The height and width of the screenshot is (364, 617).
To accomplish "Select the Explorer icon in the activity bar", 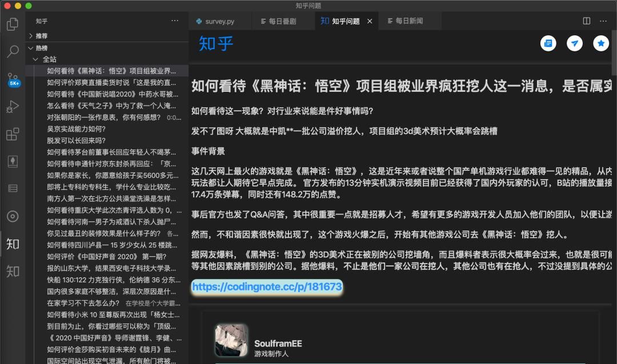I will coord(13,24).
